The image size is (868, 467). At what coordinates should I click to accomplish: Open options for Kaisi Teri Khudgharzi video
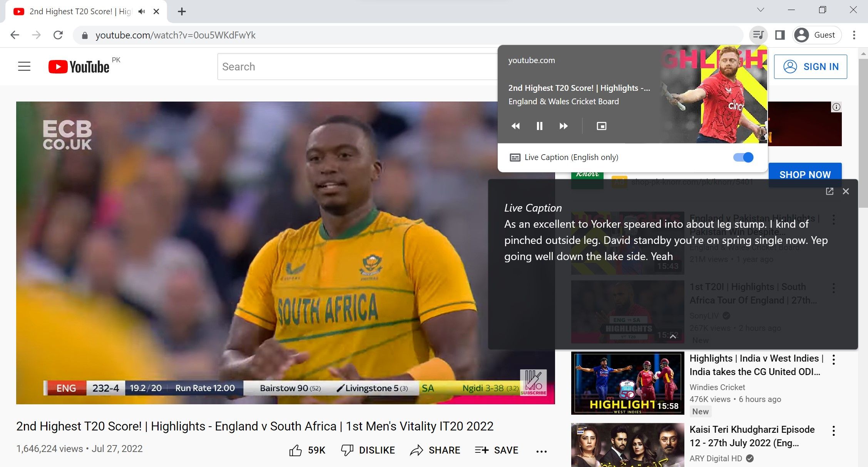tap(833, 431)
